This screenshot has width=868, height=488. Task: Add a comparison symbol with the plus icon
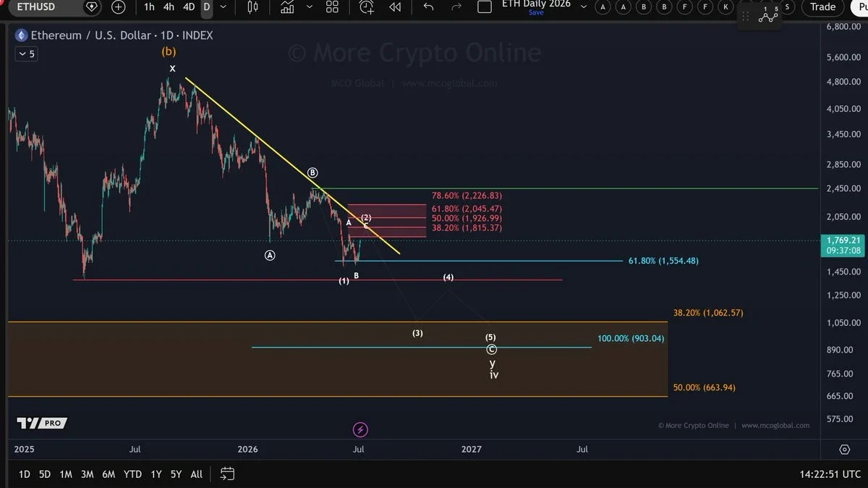point(119,7)
